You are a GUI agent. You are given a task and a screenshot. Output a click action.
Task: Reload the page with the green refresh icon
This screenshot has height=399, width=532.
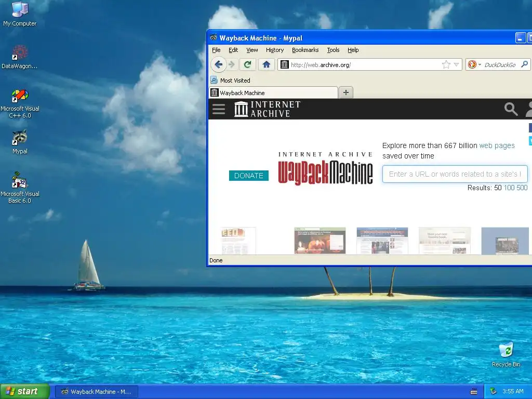(248, 64)
